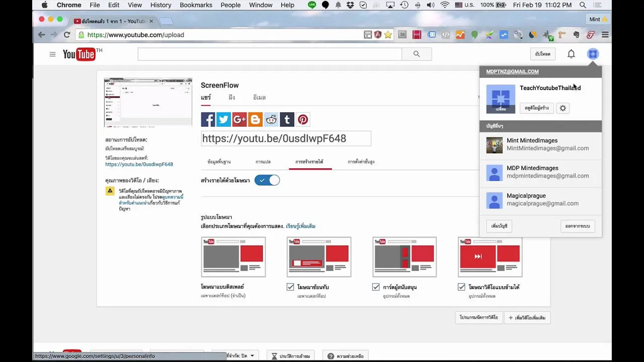The image size is (644, 362).
Task: Uncheck the skippable video ads checkbox
Action: coord(461,287)
